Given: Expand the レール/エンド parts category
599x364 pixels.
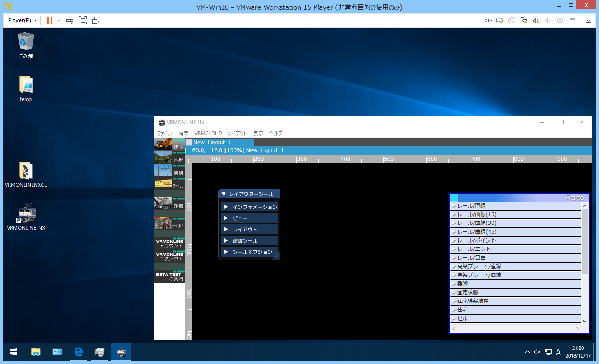Looking at the screenshot, I should (516, 249).
